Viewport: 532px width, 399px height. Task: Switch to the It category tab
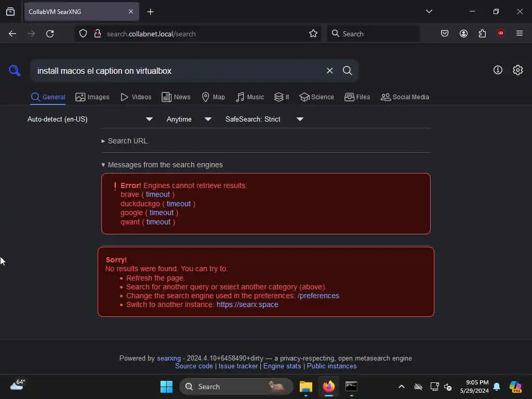click(282, 97)
